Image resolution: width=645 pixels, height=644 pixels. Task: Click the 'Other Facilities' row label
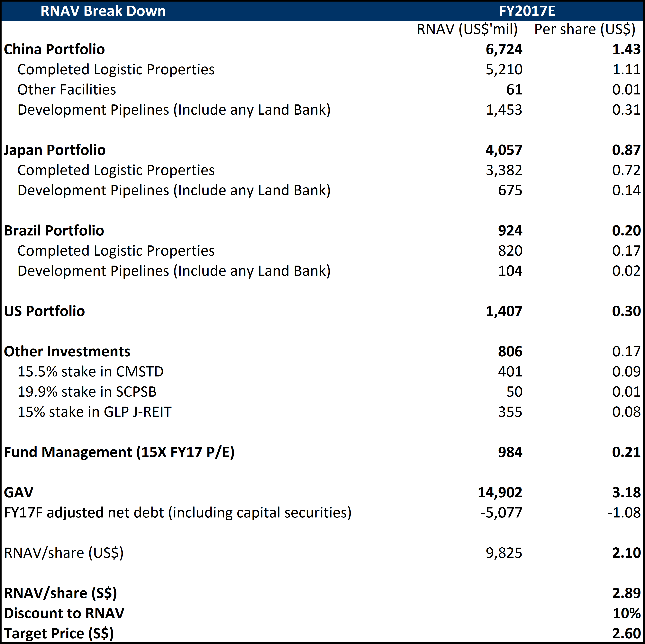point(67,89)
